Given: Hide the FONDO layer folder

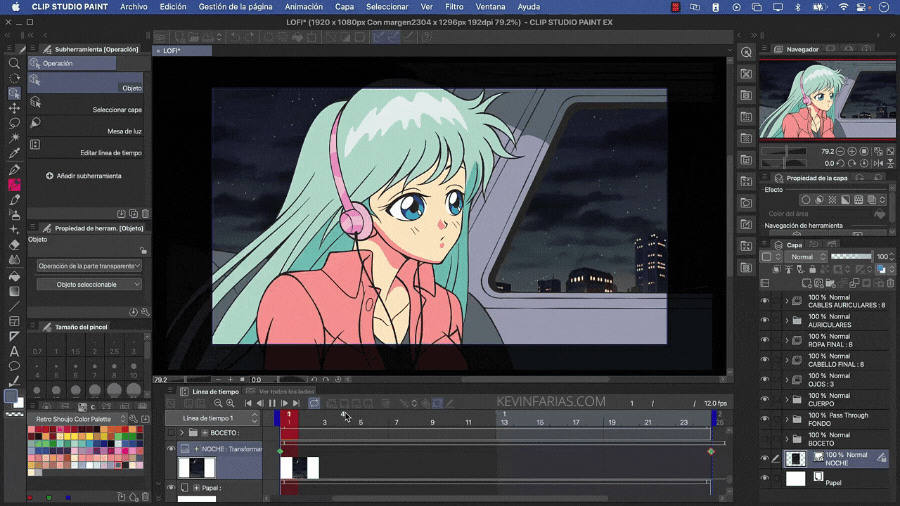Looking at the screenshot, I should tap(765, 419).
